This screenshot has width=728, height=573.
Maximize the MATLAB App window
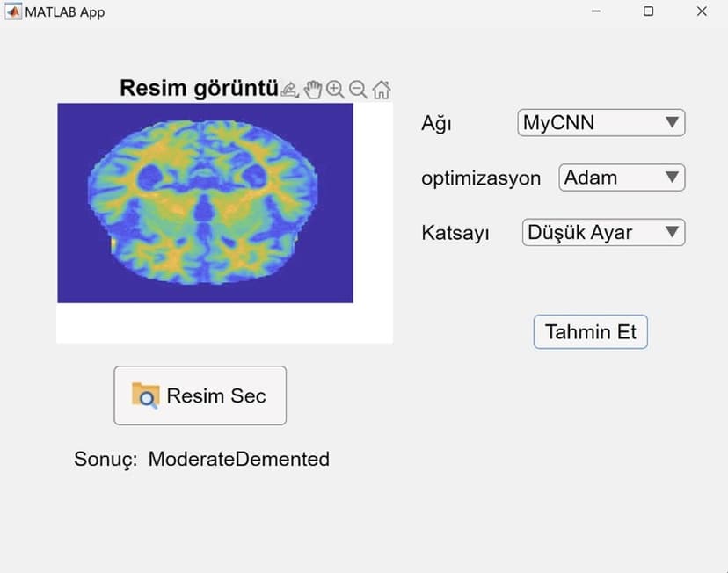(649, 11)
